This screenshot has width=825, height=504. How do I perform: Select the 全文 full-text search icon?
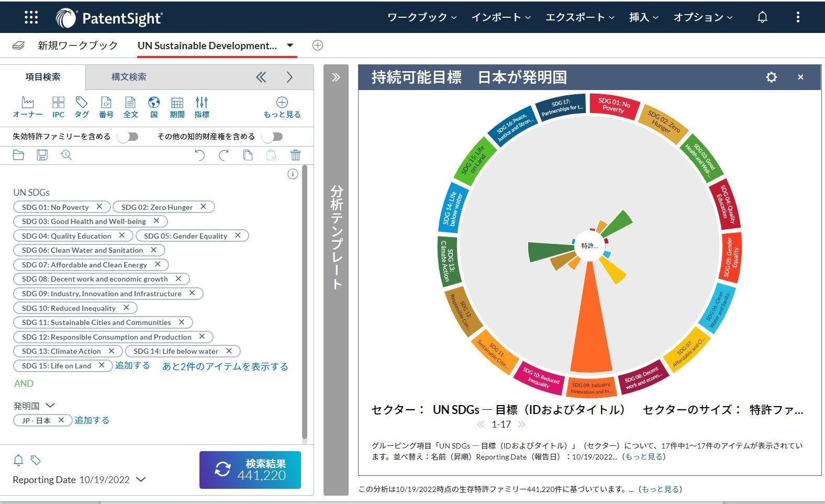[x=130, y=107]
